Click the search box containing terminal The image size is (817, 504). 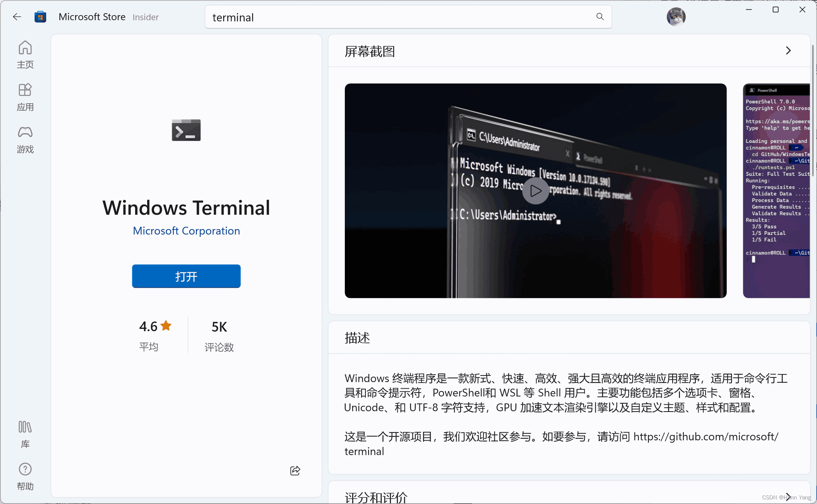pos(408,17)
